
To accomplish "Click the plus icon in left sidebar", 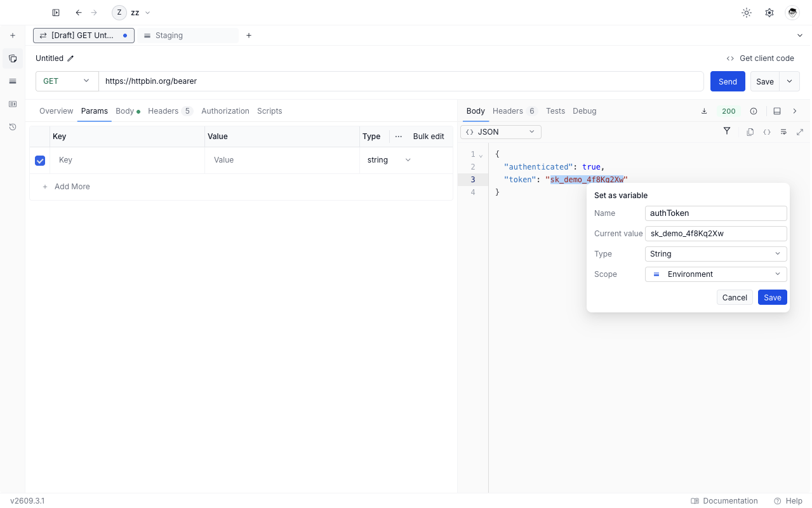I will (x=13, y=36).
